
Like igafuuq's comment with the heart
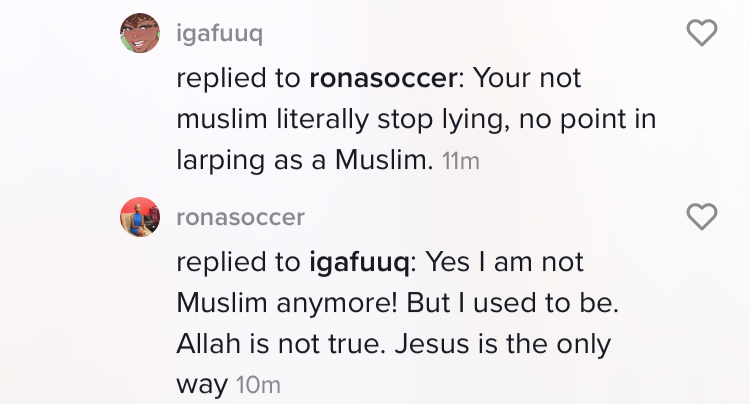[704, 33]
